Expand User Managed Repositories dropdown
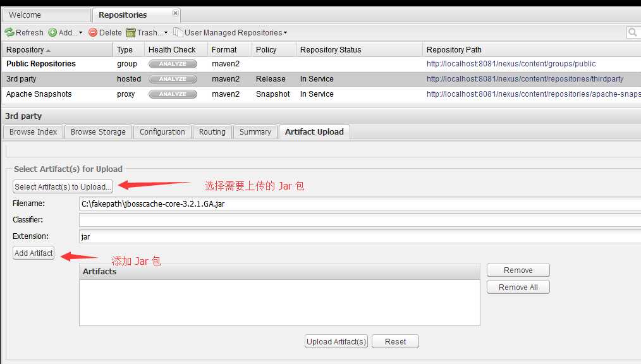Screen dimensions: 641x364 coord(285,33)
